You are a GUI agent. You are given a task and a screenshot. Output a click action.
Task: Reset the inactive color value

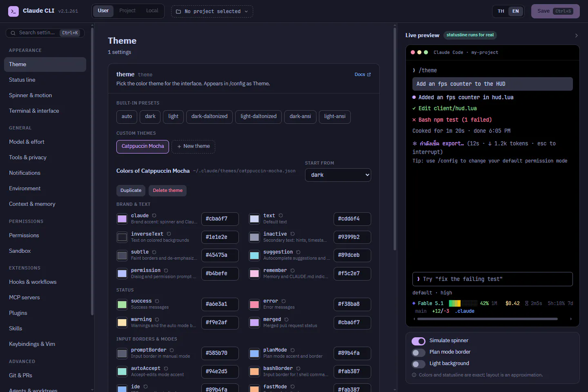[293, 234]
